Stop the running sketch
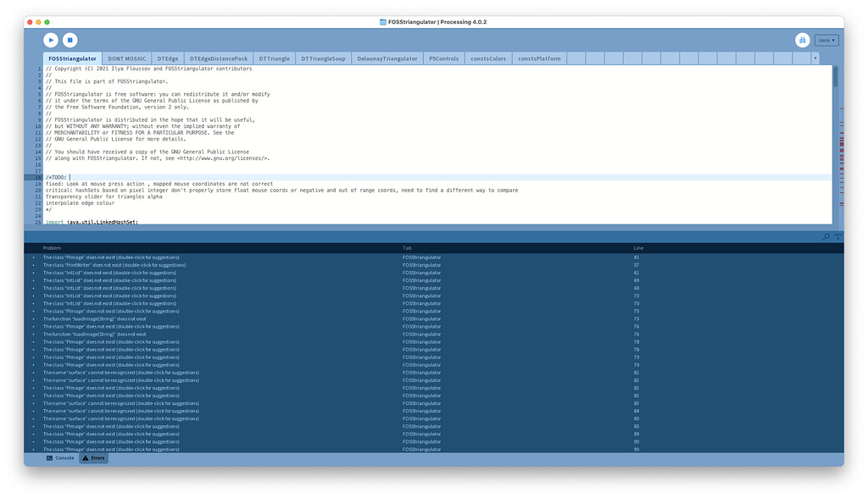868x498 pixels. [x=71, y=39]
